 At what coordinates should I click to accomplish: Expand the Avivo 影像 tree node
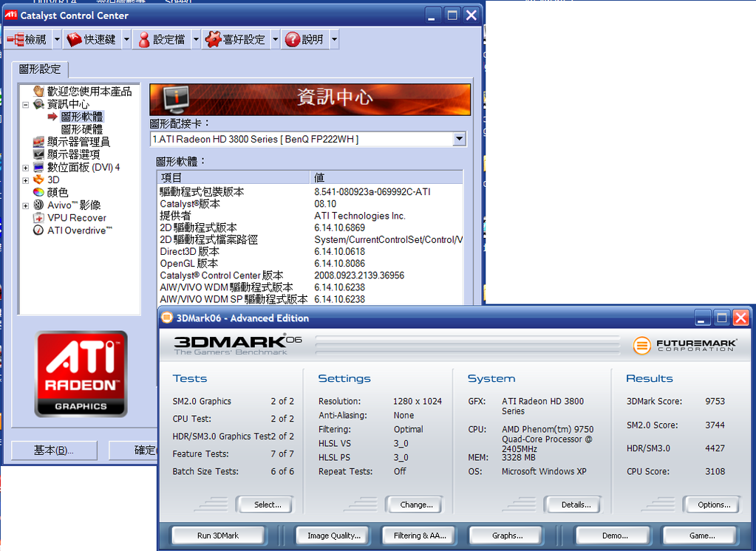coord(26,205)
